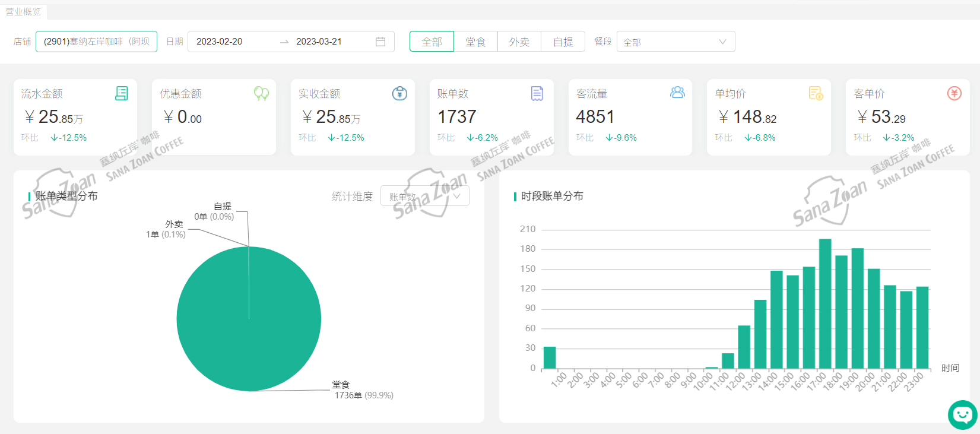Viewport: 980px width, 434px height.
Task: Click the yellow bill icon on 单均价 card
Action: tap(816, 93)
